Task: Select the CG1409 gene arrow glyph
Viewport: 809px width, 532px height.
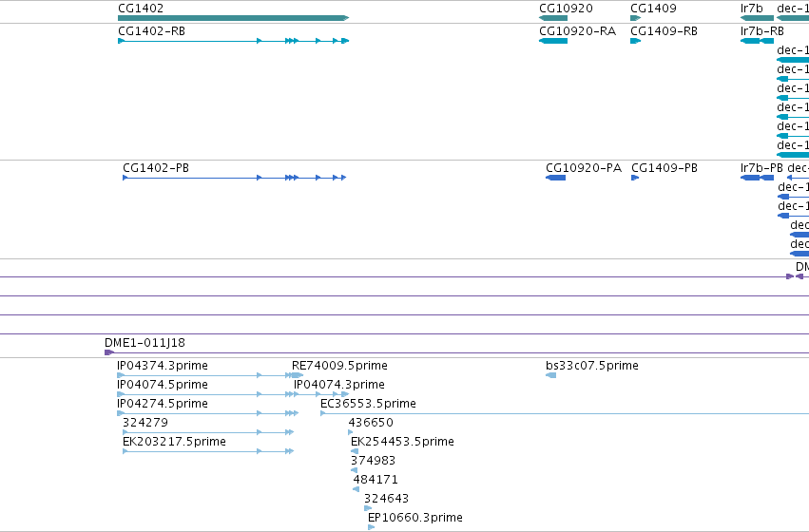Action: 636,18
